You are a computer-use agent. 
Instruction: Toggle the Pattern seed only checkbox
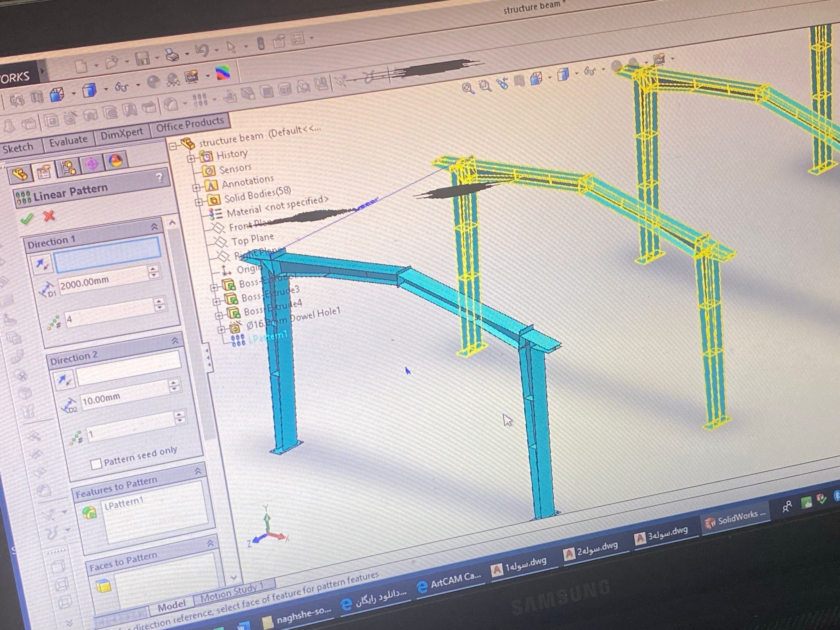96,464
